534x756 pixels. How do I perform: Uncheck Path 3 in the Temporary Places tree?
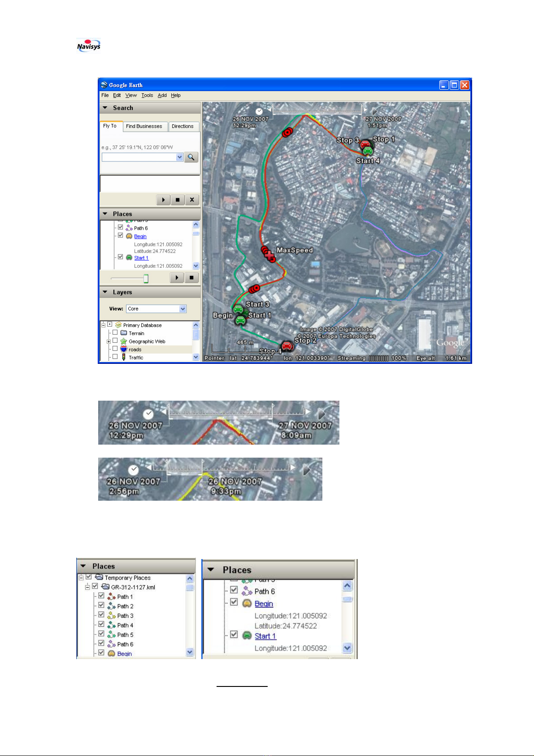click(x=101, y=615)
